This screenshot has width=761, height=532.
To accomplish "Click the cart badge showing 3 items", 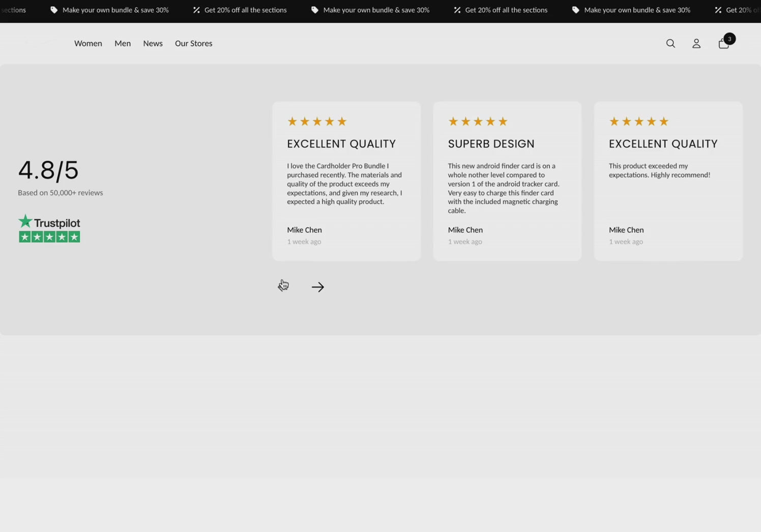I will (729, 39).
